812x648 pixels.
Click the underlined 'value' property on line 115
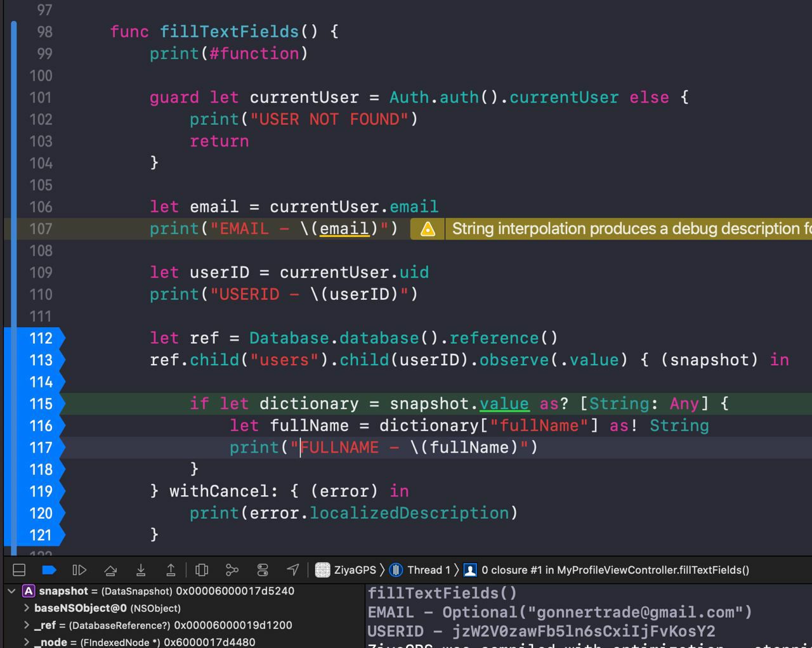(x=504, y=404)
